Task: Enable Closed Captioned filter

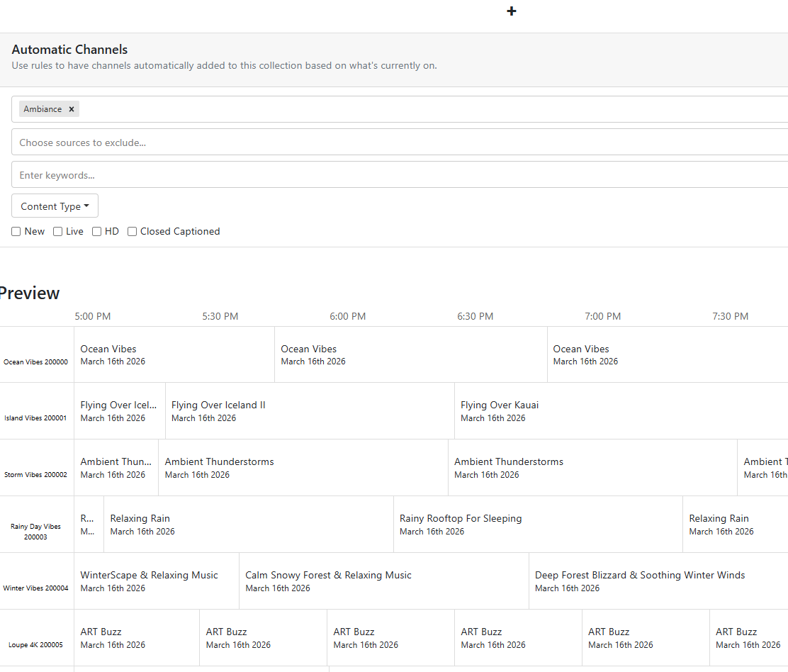Action: [x=133, y=232]
